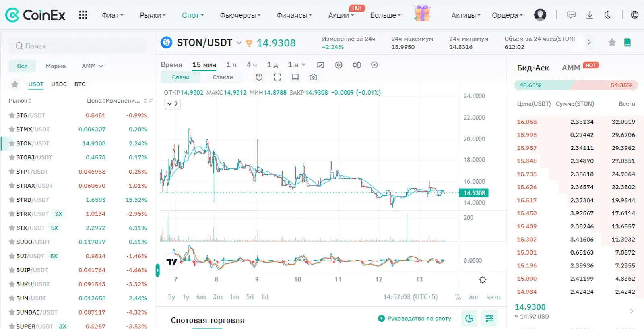The width and height of the screenshot is (644, 329).
Task: Open the messages chat icon
Action: 571,15
